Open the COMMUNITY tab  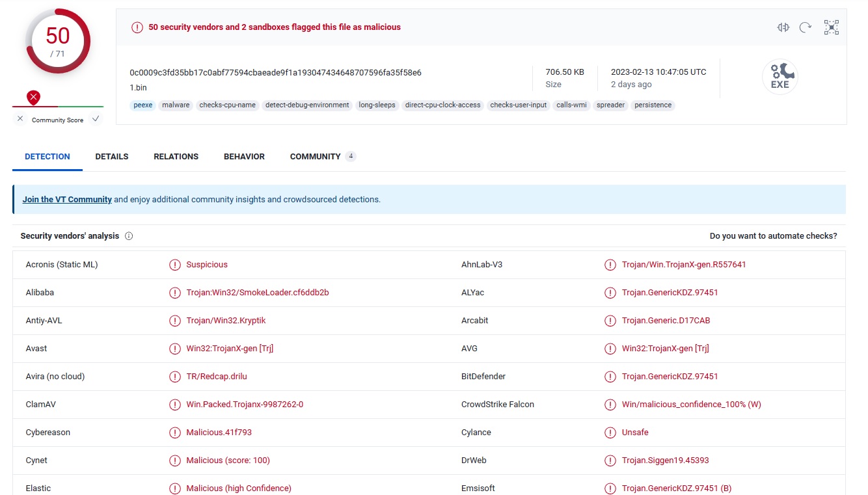coord(323,157)
